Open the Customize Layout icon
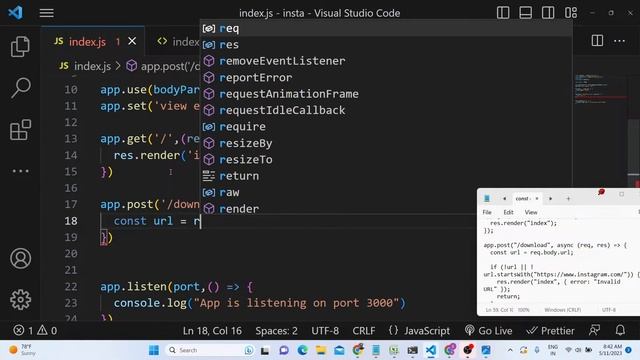The width and height of the screenshot is (640, 360). 571,13
